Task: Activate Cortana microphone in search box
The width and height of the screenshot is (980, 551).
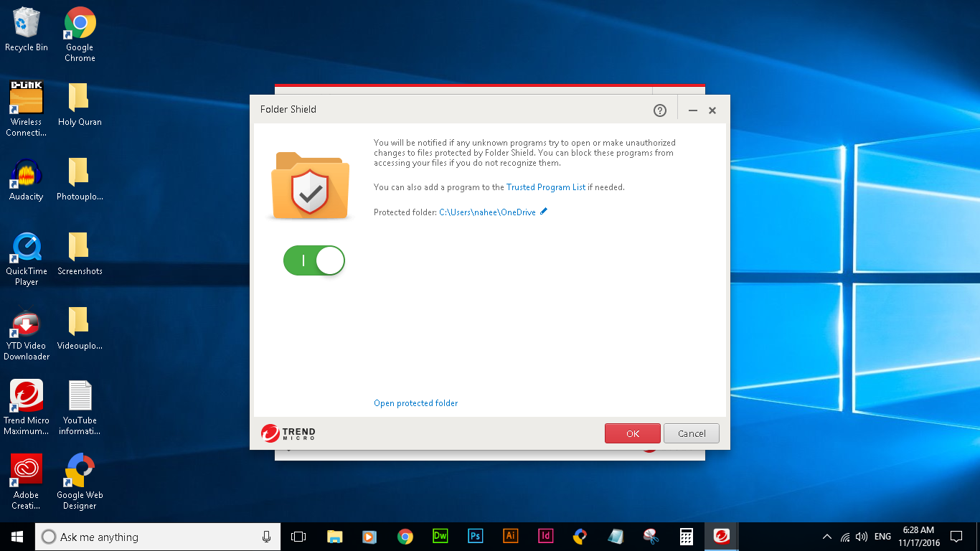Action: tap(267, 537)
